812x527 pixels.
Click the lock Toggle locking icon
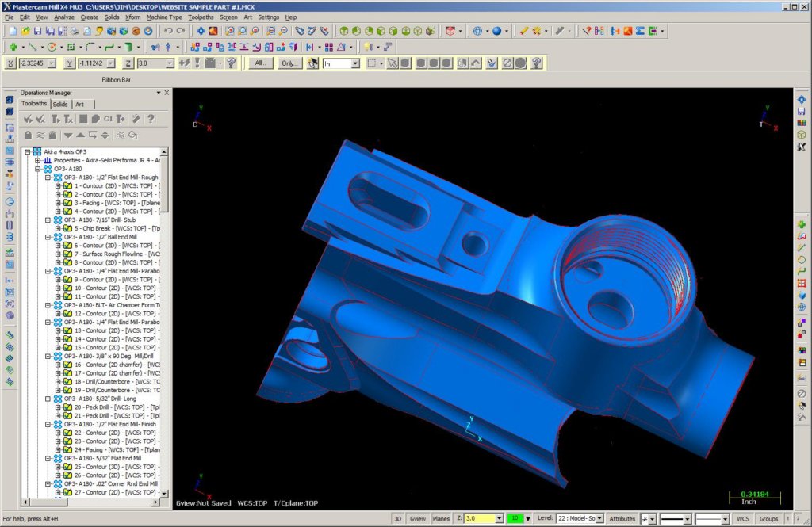coord(28,135)
